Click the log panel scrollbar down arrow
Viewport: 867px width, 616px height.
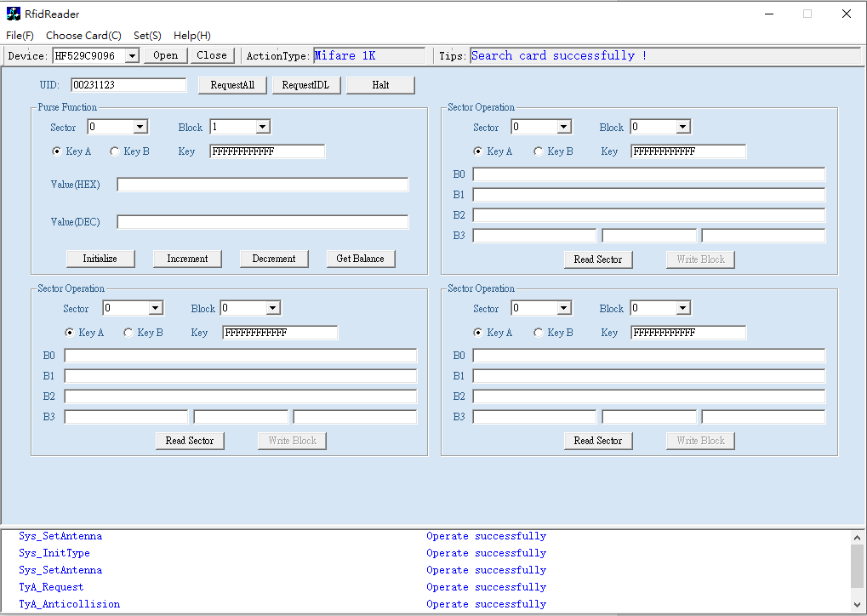[x=857, y=605]
